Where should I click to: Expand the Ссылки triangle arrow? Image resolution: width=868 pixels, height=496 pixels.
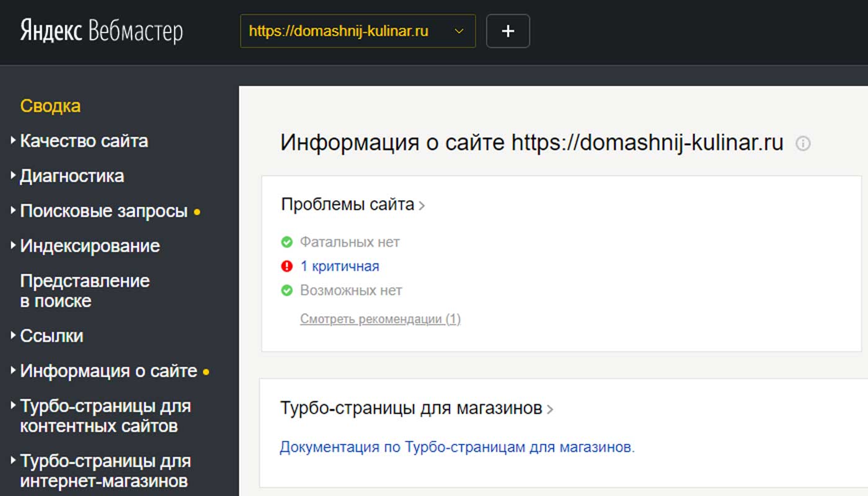[x=14, y=336]
